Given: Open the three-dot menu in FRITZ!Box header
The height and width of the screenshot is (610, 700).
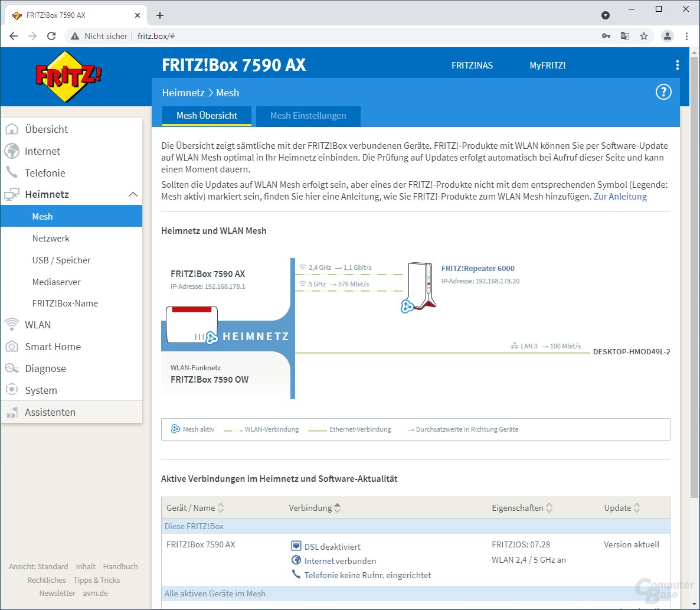Looking at the screenshot, I should (x=677, y=65).
